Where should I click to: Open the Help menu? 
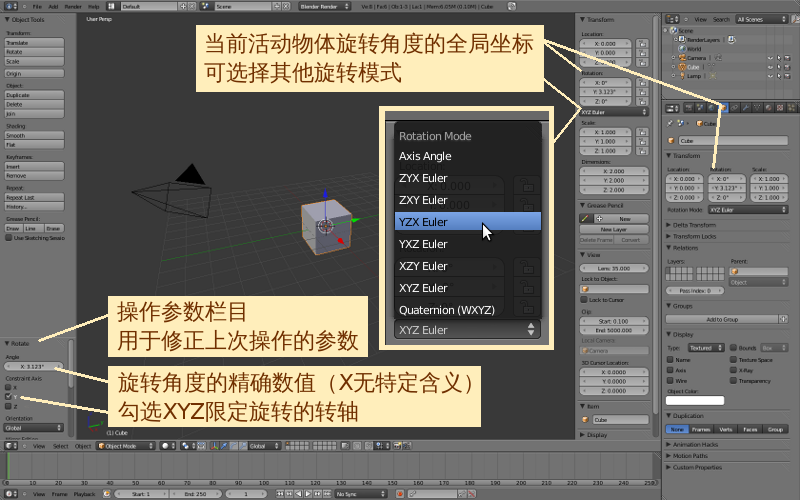[x=93, y=7]
